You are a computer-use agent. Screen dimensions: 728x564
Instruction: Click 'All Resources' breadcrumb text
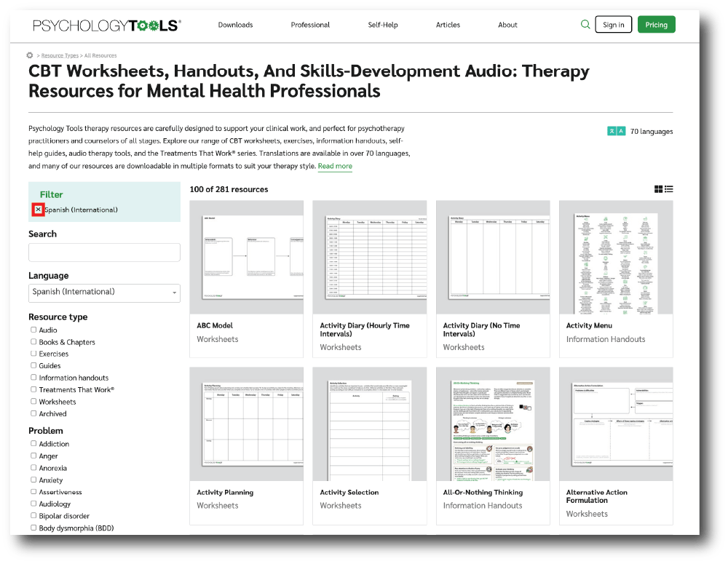[100, 56]
